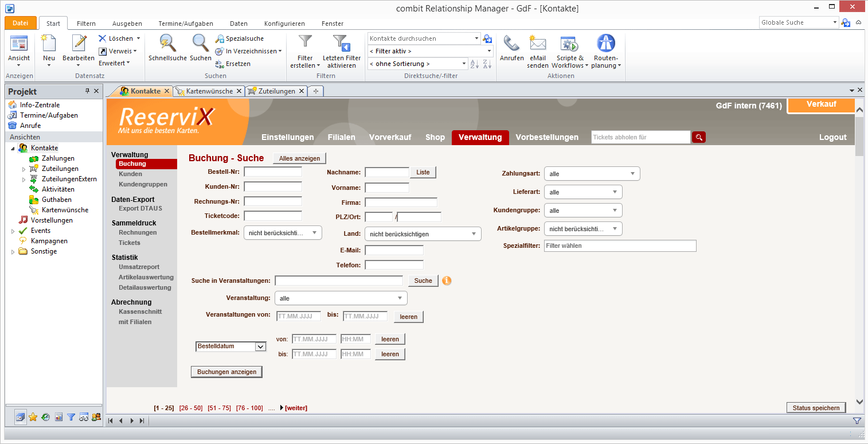The height and width of the screenshot is (444, 868).
Task: Open page link [26 - 50]
Action: tap(191, 408)
